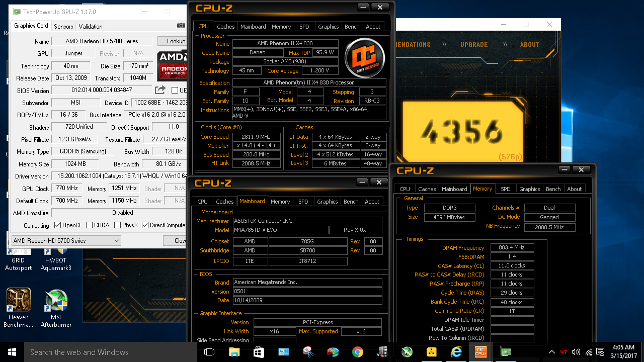Open the Windows Start menu
The image size is (644, 362).
tap(12, 352)
